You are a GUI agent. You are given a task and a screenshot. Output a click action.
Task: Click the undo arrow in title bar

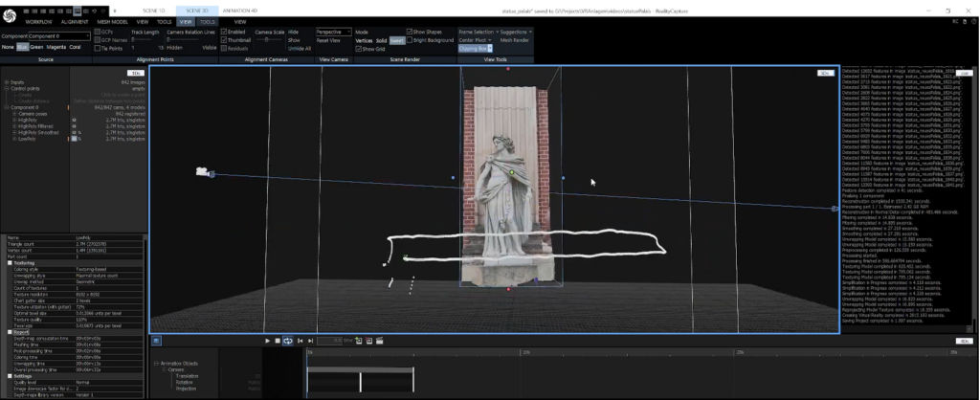95,11
